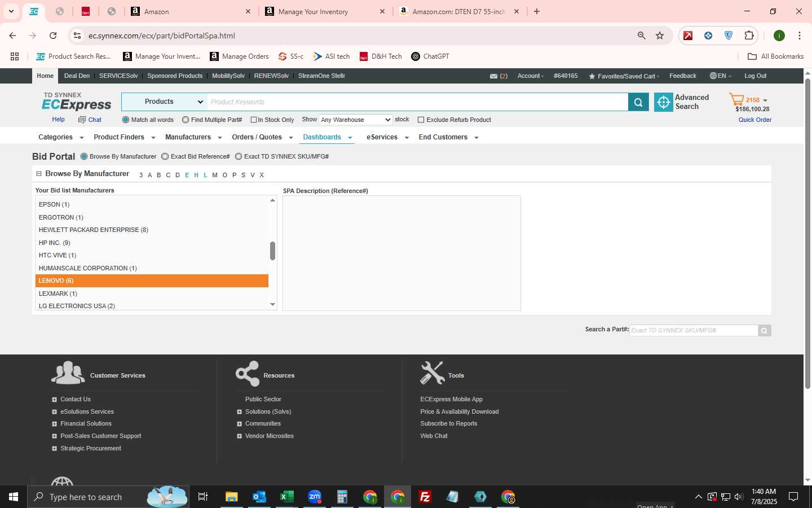812x508 pixels.
Task: Open the Chrome profile avatar
Action: [x=779, y=36]
